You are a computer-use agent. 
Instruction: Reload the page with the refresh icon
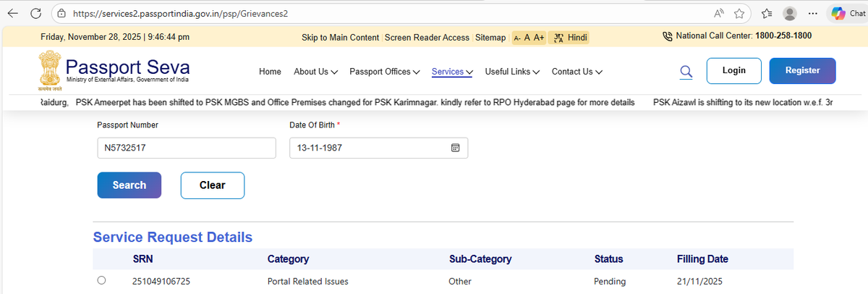click(x=37, y=13)
